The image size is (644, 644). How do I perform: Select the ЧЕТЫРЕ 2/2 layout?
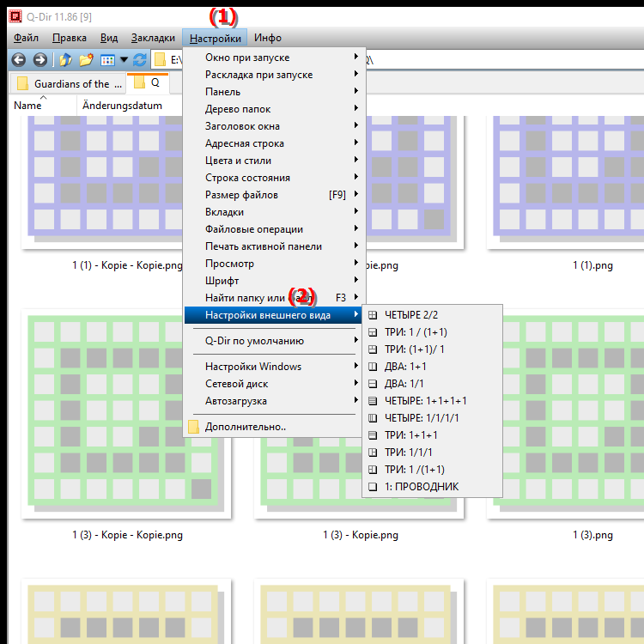pos(432,315)
